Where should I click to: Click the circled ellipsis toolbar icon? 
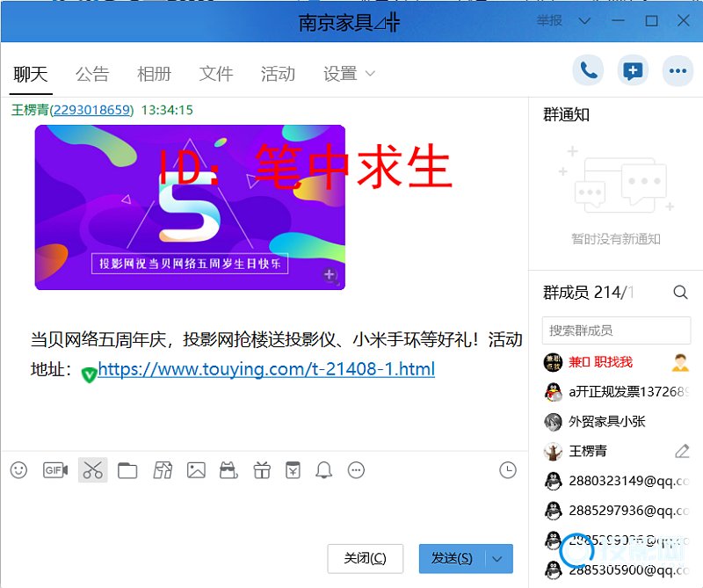coord(357,470)
